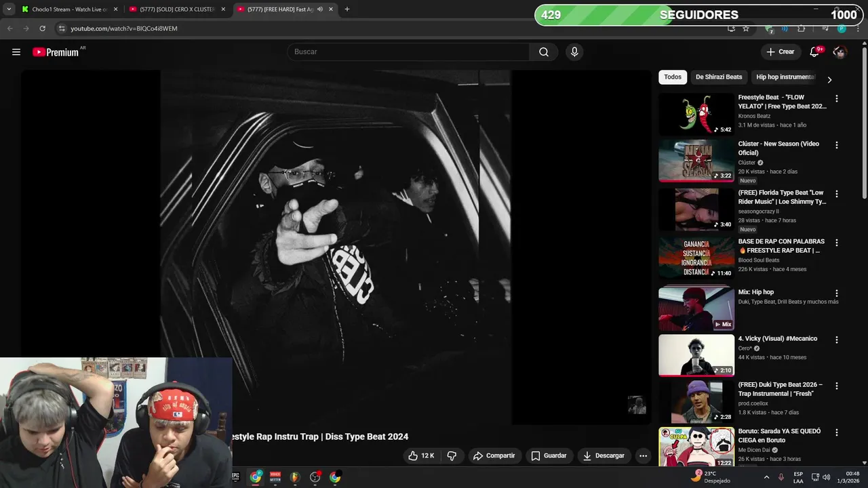Open Chrome profile avatar in toolbar
The height and width of the screenshot is (488, 868).
(x=842, y=28)
